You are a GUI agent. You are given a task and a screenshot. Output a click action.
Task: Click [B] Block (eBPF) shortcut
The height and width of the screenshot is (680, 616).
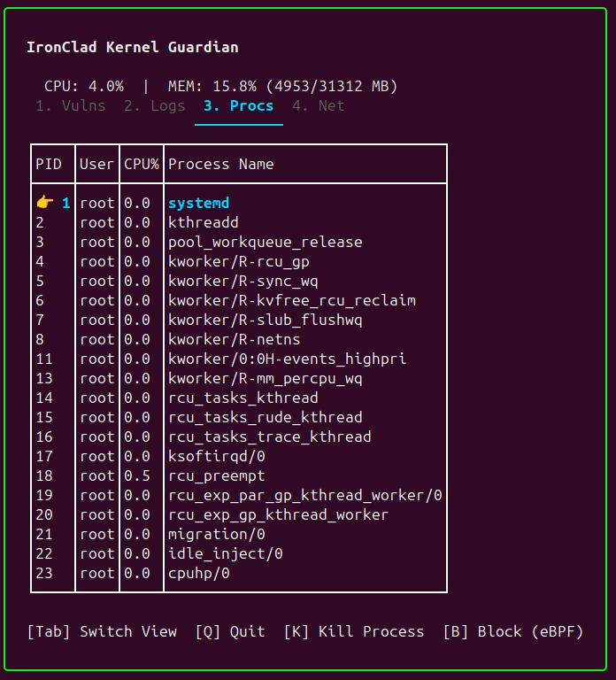click(x=513, y=631)
